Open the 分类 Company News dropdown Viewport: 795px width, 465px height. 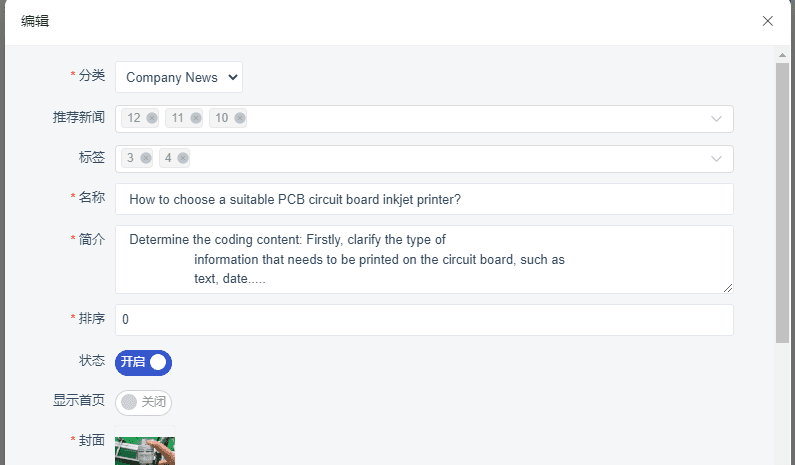pyautogui.click(x=179, y=77)
